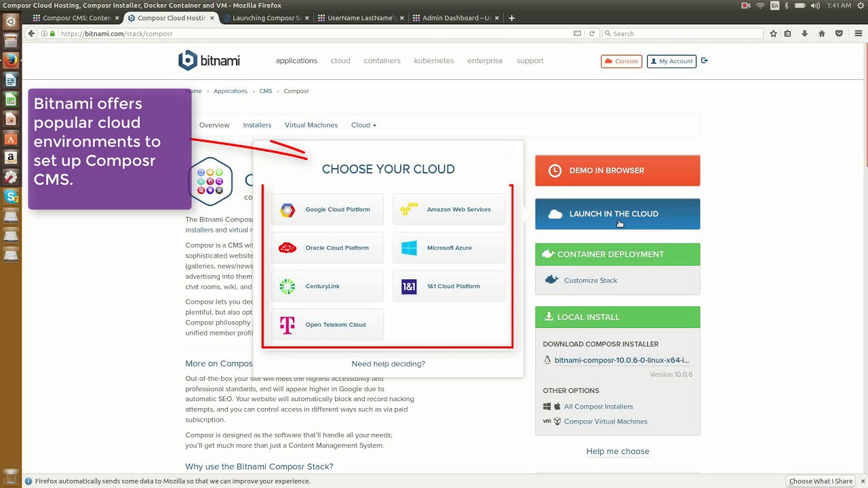
Task: Open Files manager from the Ubuntu launcher
Action: 11,41
